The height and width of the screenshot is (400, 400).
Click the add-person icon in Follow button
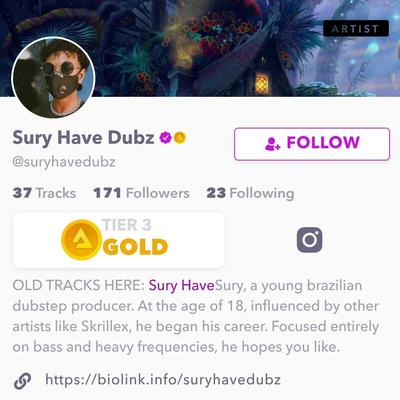[x=272, y=144]
